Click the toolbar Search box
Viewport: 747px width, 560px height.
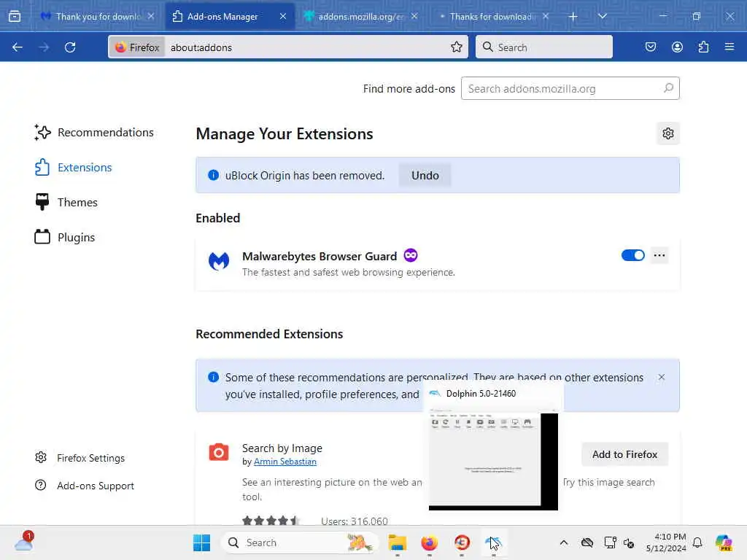point(544,47)
